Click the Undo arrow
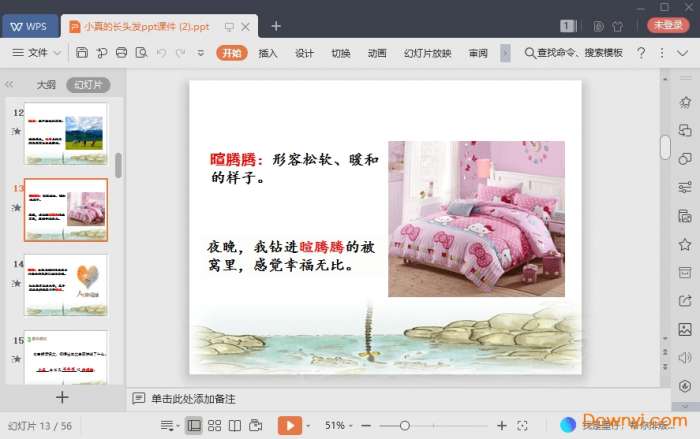Image resolution: width=700 pixels, height=439 pixels. tap(162, 53)
